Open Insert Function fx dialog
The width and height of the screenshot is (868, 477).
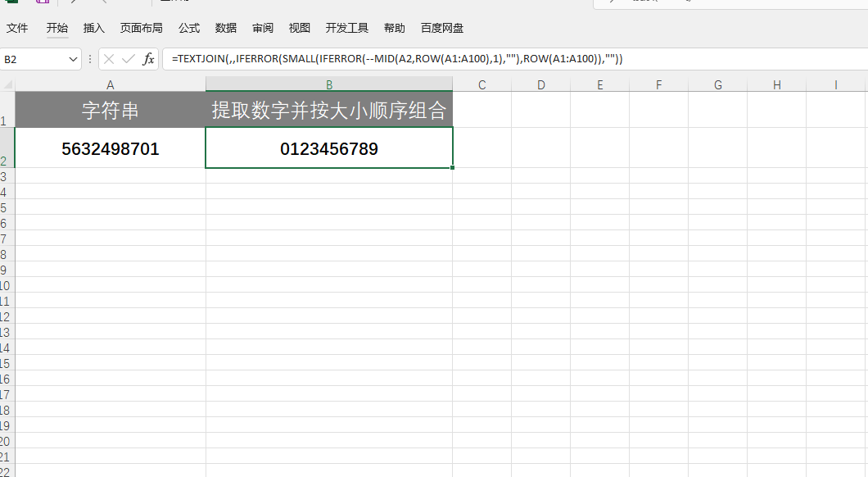[x=148, y=59]
